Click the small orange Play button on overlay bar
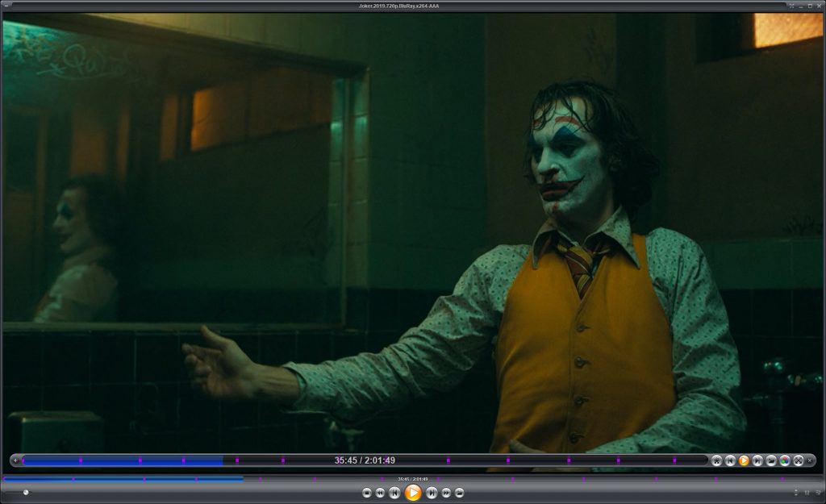Viewport: 826px width, 504px height. (744, 460)
